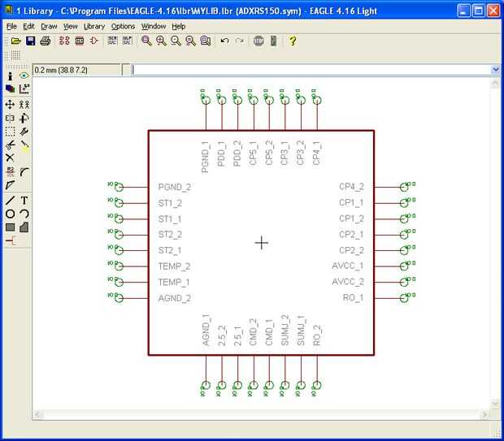
Task: Select the Info tool
Action: [x=10, y=76]
